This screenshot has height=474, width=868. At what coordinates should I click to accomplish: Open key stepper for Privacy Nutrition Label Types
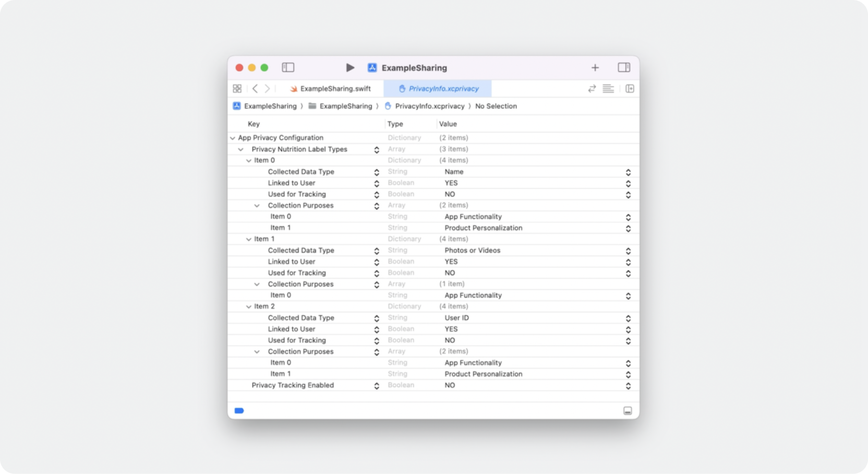click(377, 150)
